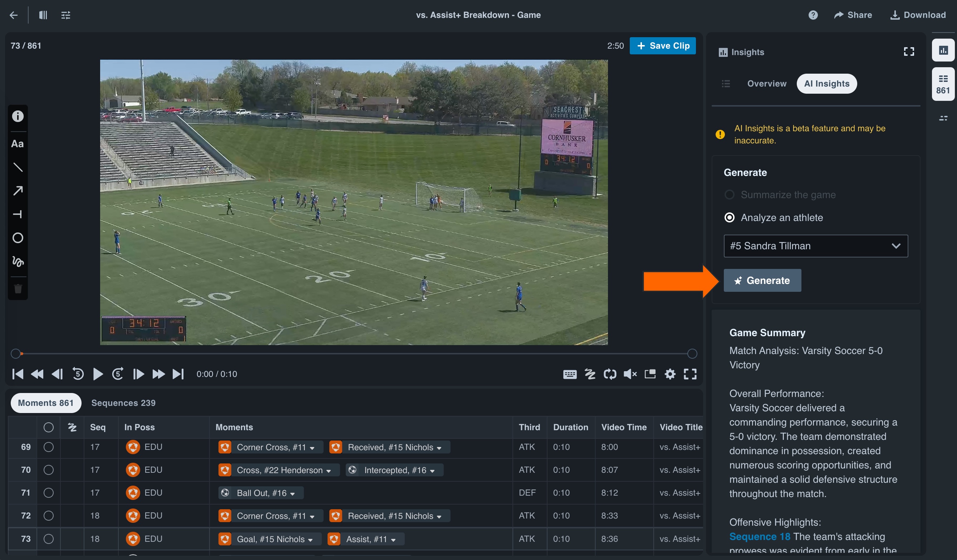Play the video clip
This screenshot has width=957, height=560.
pyautogui.click(x=98, y=374)
